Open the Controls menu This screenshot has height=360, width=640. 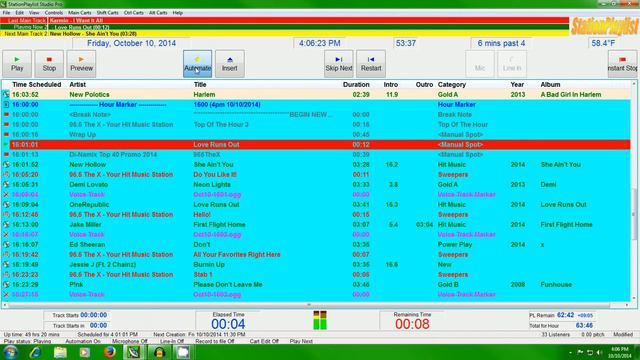tap(53, 13)
